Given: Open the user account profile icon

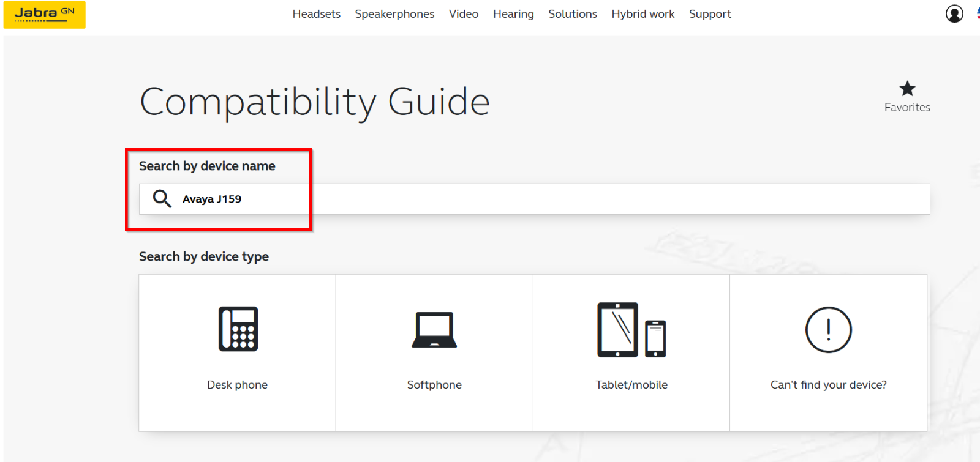Looking at the screenshot, I should coord(954,13).
